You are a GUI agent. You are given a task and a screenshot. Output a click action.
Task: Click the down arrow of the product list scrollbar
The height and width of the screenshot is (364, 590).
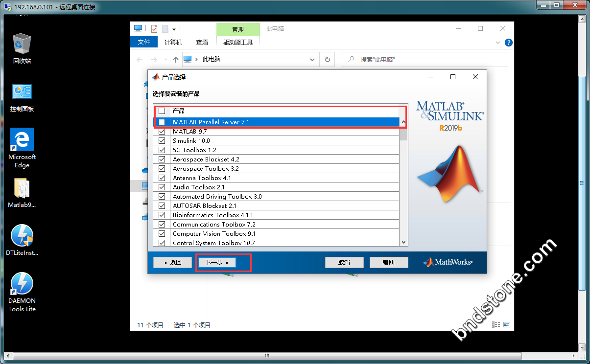[403, 242]
